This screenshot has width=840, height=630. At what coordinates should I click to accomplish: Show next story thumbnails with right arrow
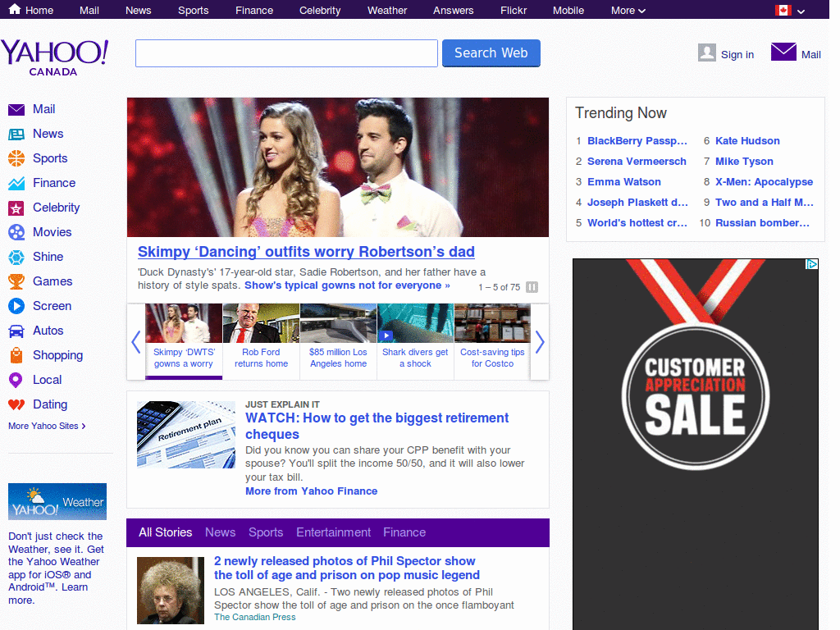click(x=540, y=342)
